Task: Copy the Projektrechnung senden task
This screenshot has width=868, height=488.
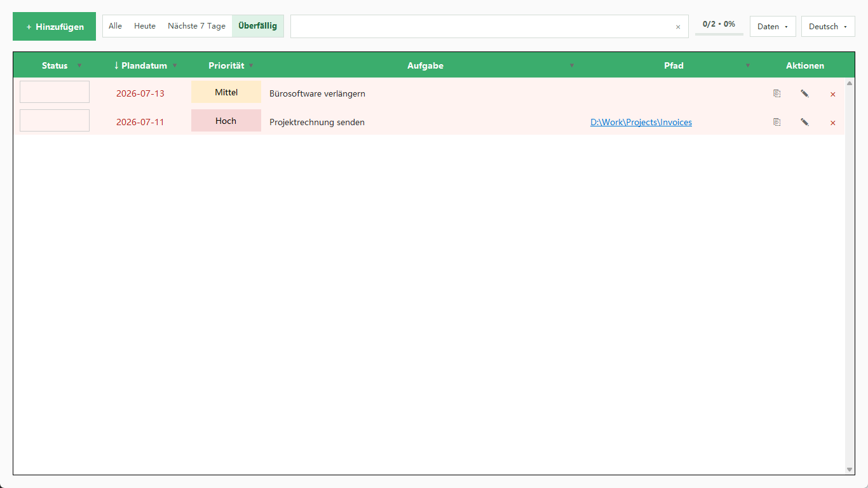Action: [776, 122]
